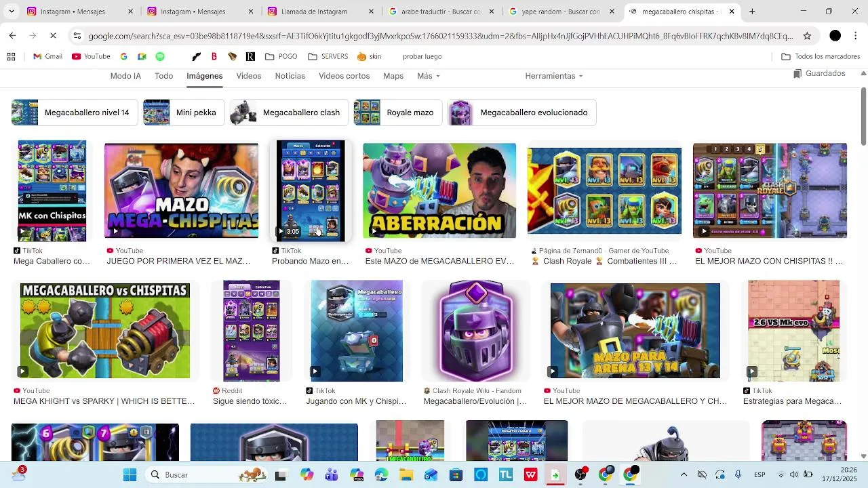Open 'Sigue siendo tóxic...' Reddit result
868x488 pixels.
(250, 401)
